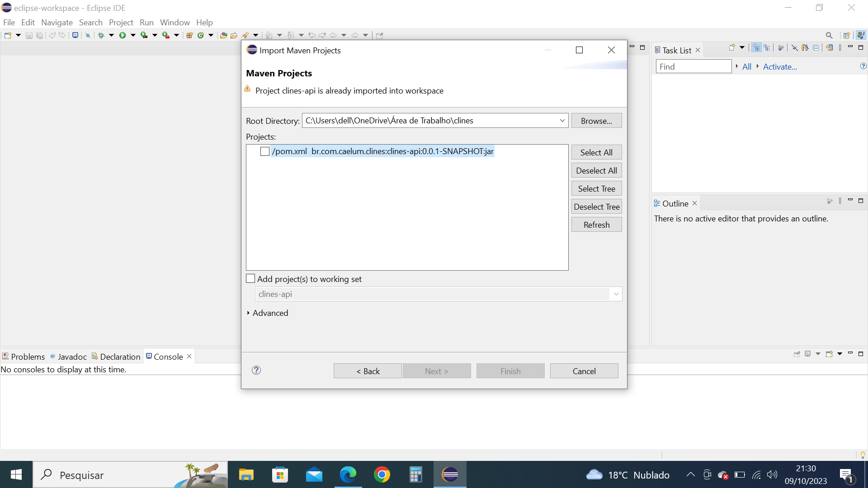Open the File menu
This screenshot has height=488, width=868.
point(9,22)
